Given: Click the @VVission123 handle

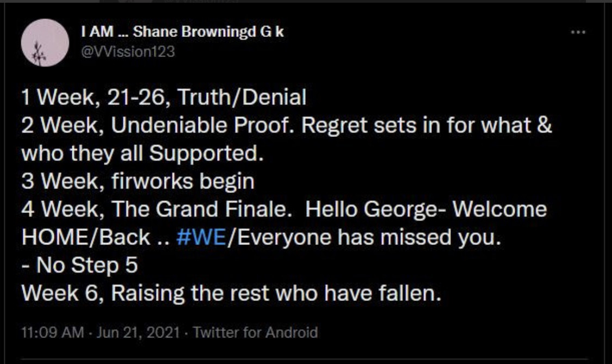Looking at the screenshot, I should (127, 51).
